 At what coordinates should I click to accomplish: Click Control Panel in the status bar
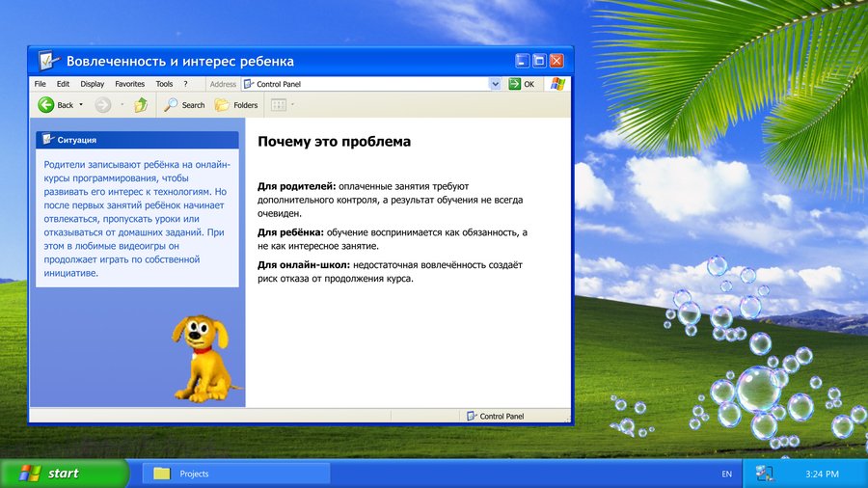(x=502, y=416)
